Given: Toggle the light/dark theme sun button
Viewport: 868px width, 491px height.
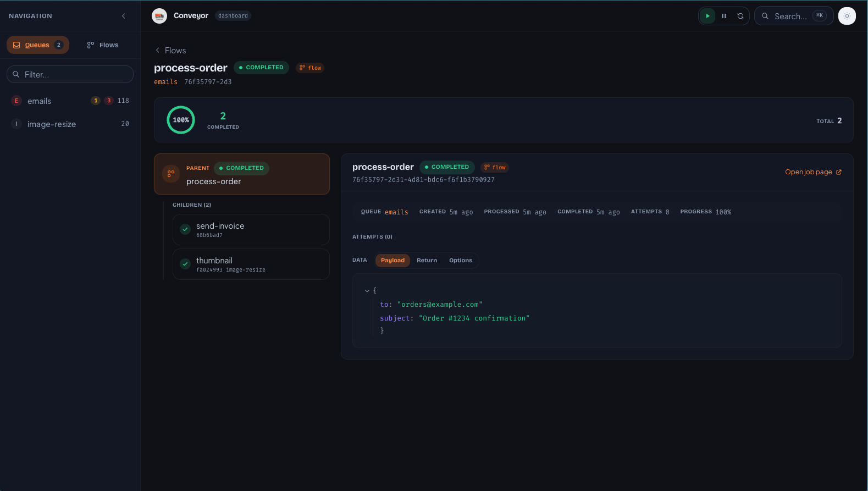Looking at the screenshot, I should [x=847, y=16].
